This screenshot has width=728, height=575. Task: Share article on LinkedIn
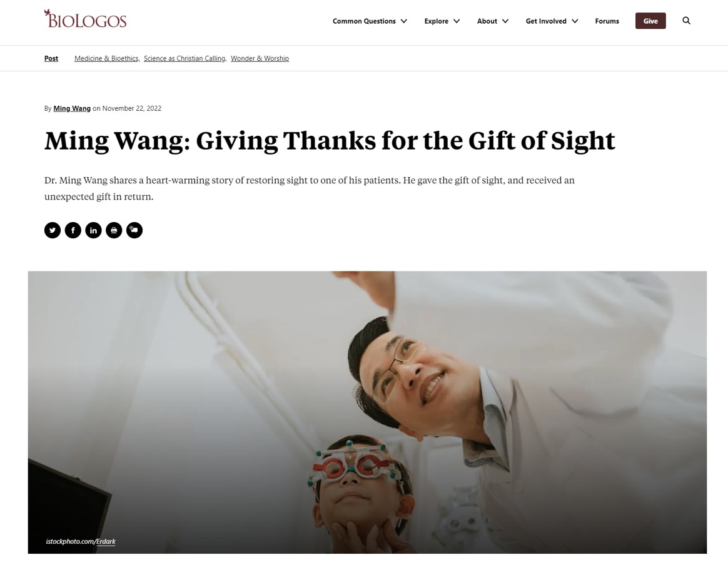coord(93,230)
